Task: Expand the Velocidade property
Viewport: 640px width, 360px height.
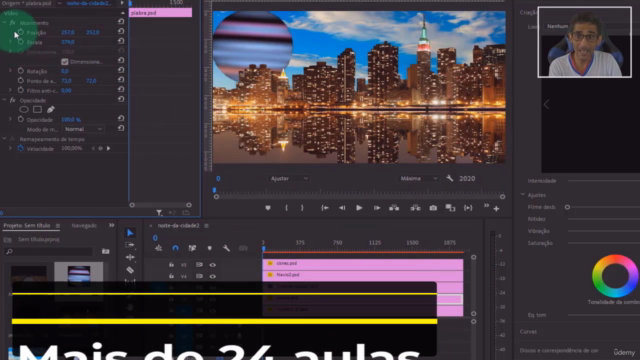Action: point(10,148)
